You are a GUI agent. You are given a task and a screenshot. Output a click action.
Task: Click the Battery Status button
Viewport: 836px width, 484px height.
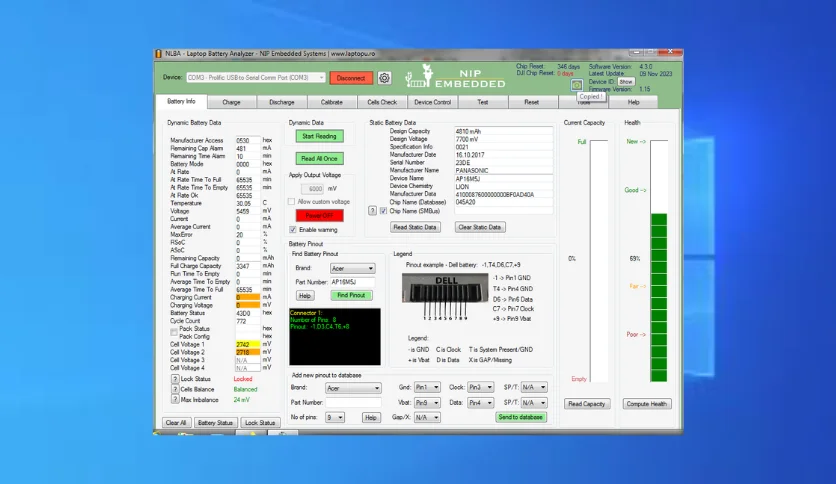[x=215, y=423]
